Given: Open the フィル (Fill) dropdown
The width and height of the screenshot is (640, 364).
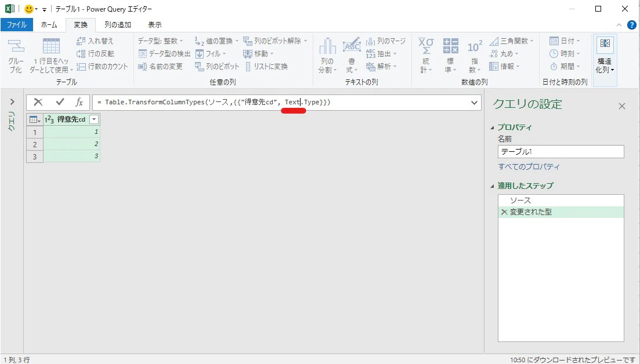Looking at the screenshot, I should pos(211,53).
